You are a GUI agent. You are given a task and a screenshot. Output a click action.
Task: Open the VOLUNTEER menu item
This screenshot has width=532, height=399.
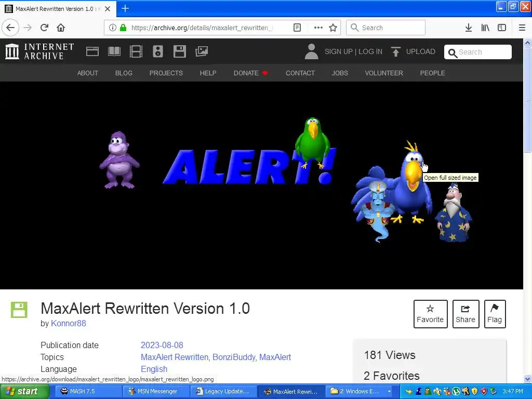(x=384, y=73)
